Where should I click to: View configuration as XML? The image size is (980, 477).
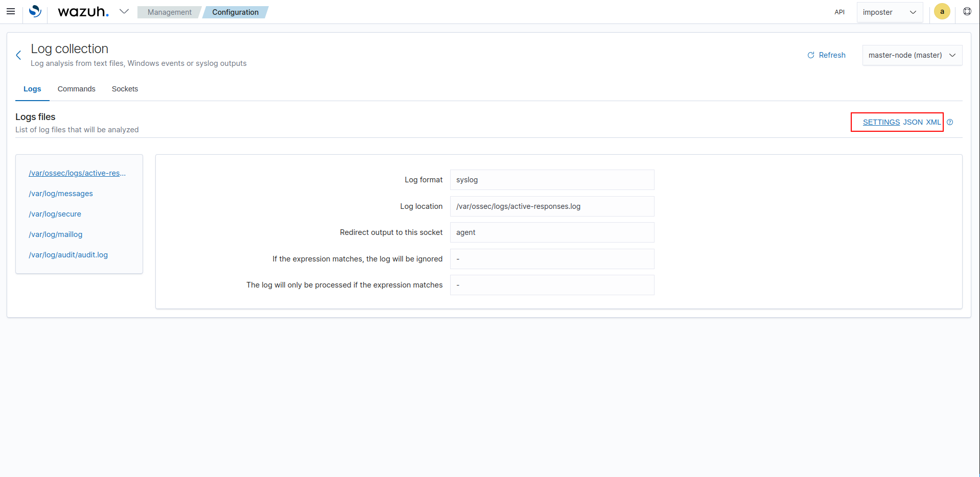(x=934, y=122)
